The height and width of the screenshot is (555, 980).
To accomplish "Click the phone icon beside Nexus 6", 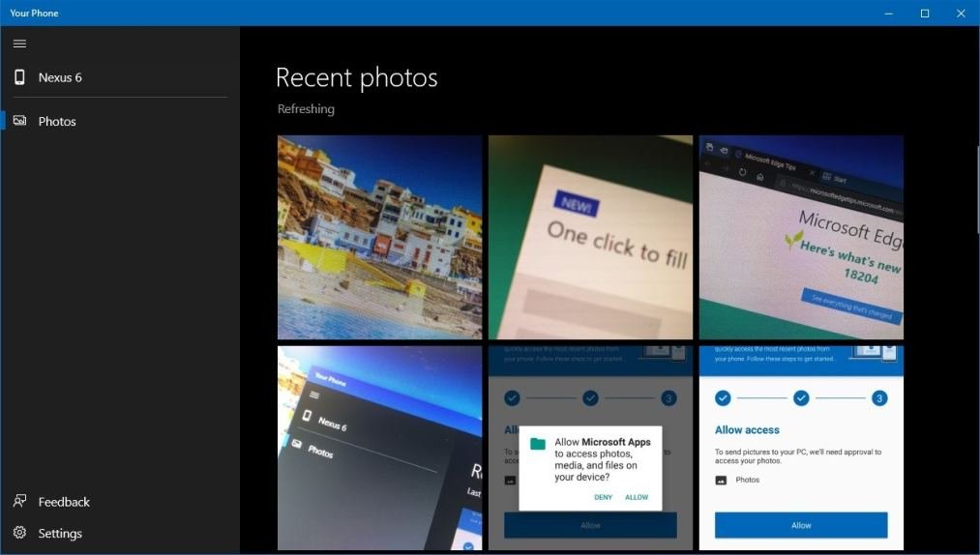I will 19,77.
